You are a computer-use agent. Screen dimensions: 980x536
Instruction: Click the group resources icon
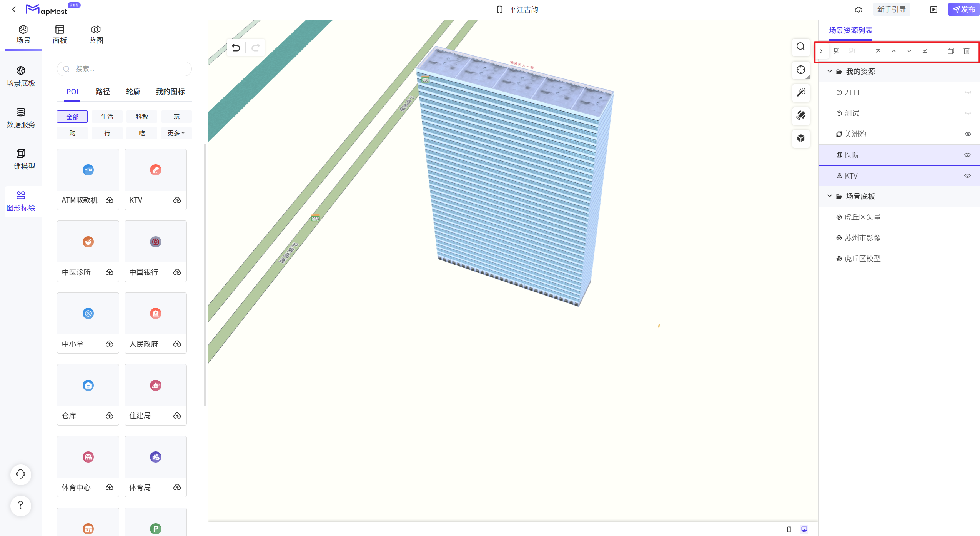(x=837, y=51)
